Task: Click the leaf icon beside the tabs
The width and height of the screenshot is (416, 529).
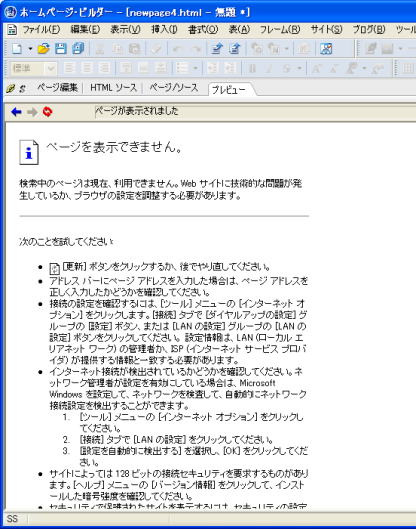Action: [x=10, y=89]
